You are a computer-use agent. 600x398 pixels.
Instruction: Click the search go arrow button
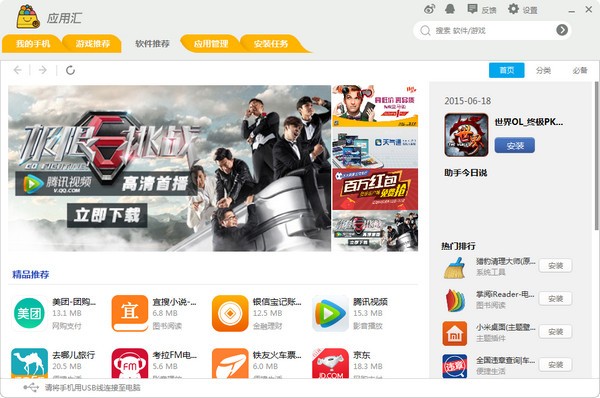pyautogui.click(x=562, y=30)
